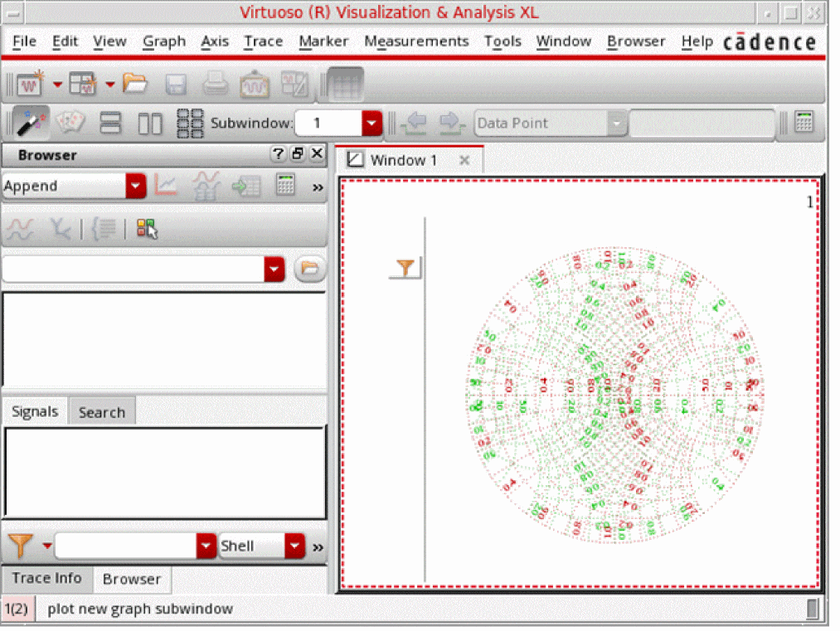Open the Trace menu
The height and width of the screenshot is (631, 840).
[263, 41]
